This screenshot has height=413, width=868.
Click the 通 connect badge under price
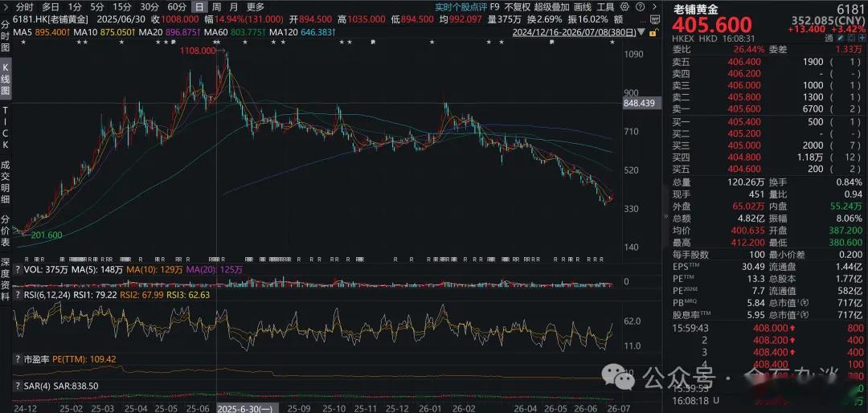click(829, 39)
